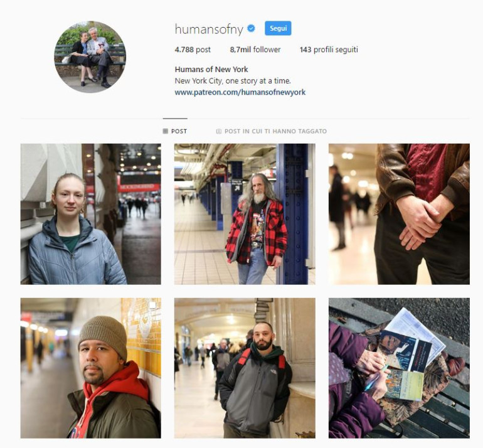The height and width of the screenshot is (448, 483).
Task: Open post of bearded man in red plaid
Action: point(245,214)
